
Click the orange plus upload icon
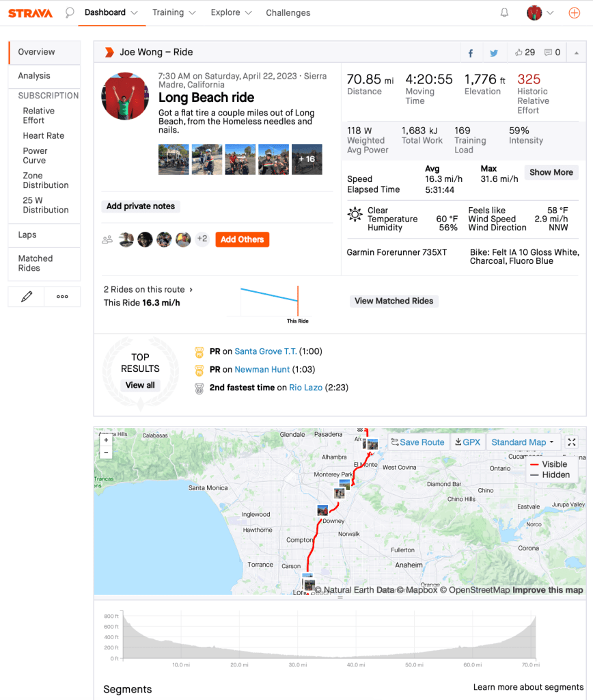click(x=574, y=12)
